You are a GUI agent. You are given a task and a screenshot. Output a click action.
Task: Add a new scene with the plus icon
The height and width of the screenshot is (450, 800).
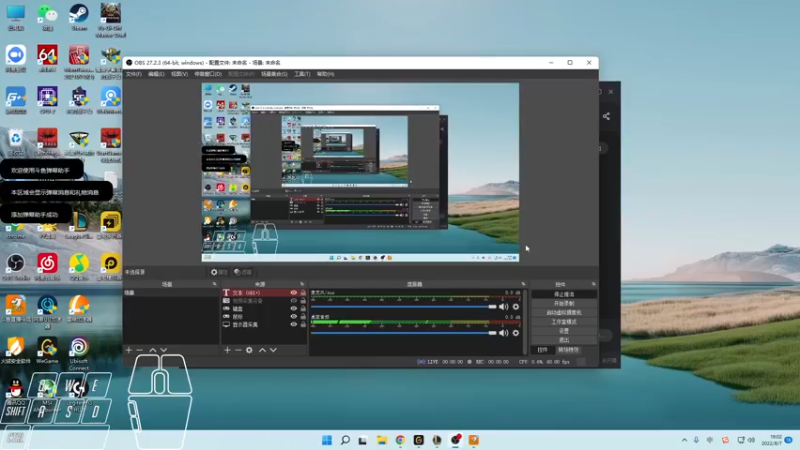pyautogui.click(x=129, y=350)
